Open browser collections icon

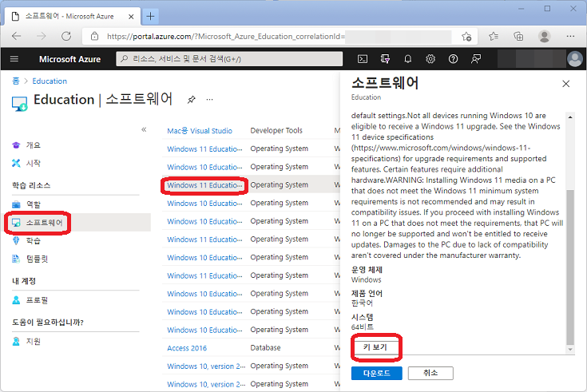(518, 36)
